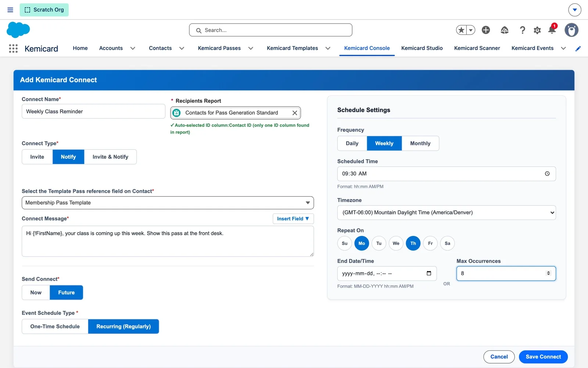Image resolution: width=588 pixels, height=368 pixels.
Task: Open the Insert Field dropdown
Action: click(x=293, y=219)
